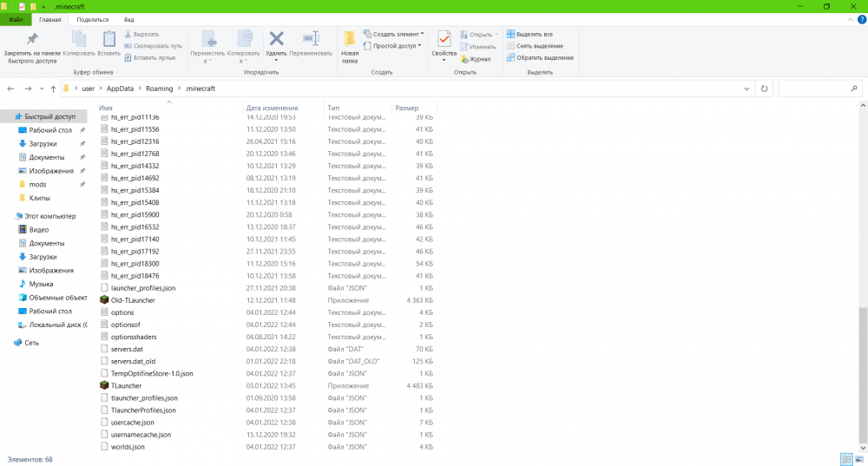Go up one folder level arrow

click(x=53, y=89)
